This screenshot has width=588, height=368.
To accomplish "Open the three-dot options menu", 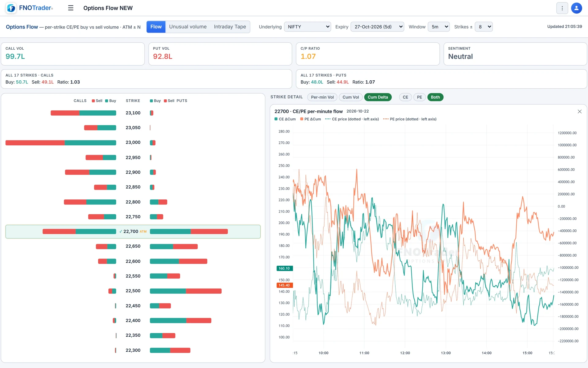I will click(x=562, y=8).
